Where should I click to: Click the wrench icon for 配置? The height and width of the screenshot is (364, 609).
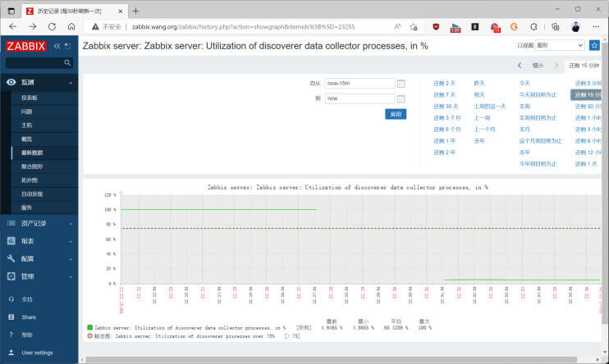pyautogui.click(x=11, y=258)
